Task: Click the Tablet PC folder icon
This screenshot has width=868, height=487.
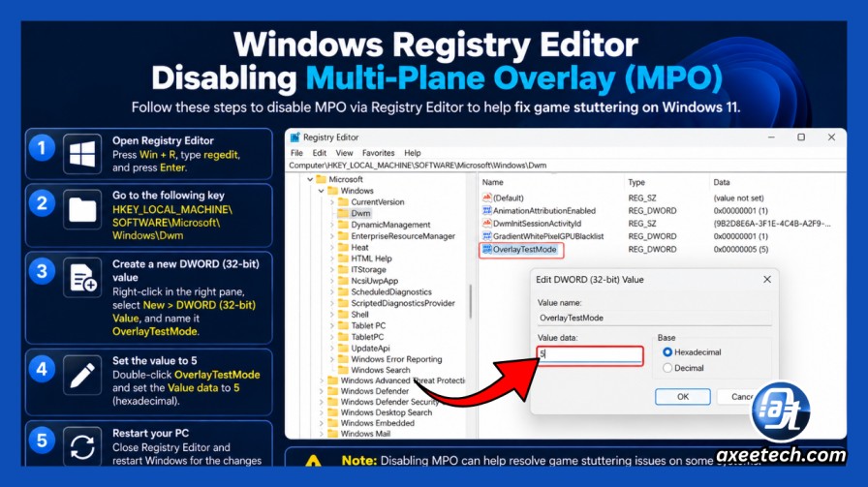Action: pos(343,325)
